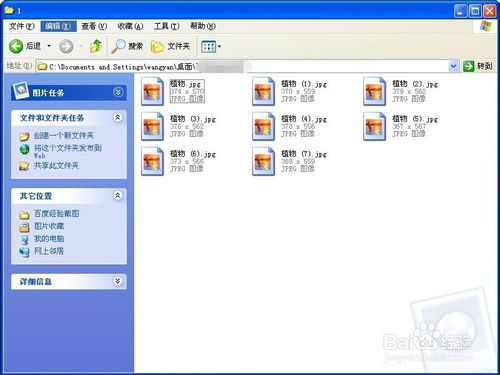
Task: Select the 植物 (7).jpg file icon
Action: pos(263,161)
